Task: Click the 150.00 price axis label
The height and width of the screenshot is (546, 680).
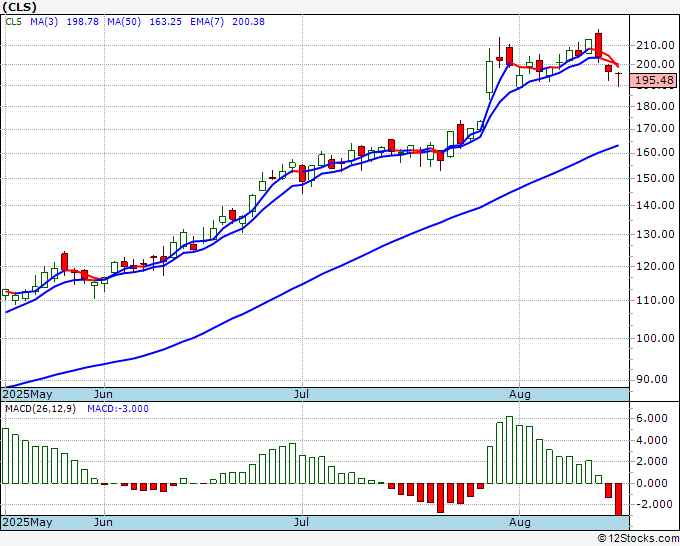Action: pyautogui.click(x=655, y=178)
